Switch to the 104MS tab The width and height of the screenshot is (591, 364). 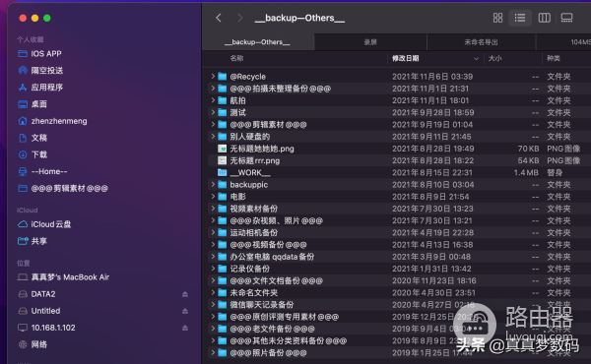563,42
